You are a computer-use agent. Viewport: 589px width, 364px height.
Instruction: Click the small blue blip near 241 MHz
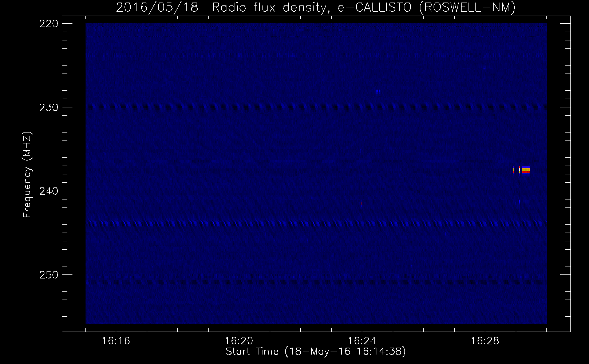[x=520, y=201]
